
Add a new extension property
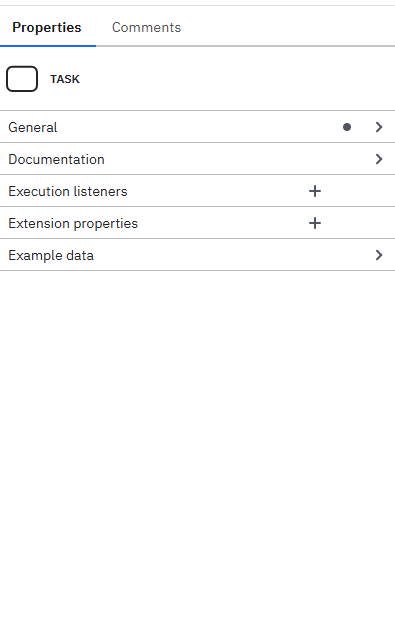pos(315,223)
